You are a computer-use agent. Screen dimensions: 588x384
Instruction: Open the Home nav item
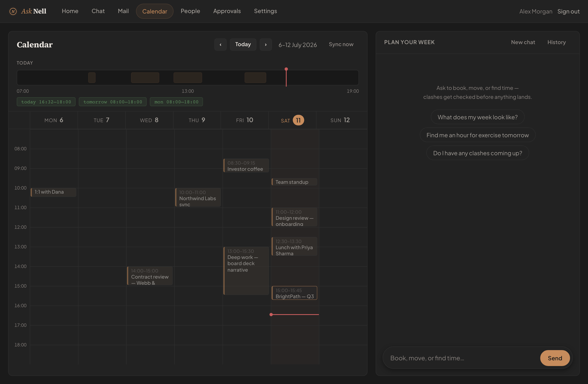pyautogui.click(x=70, y=11)
